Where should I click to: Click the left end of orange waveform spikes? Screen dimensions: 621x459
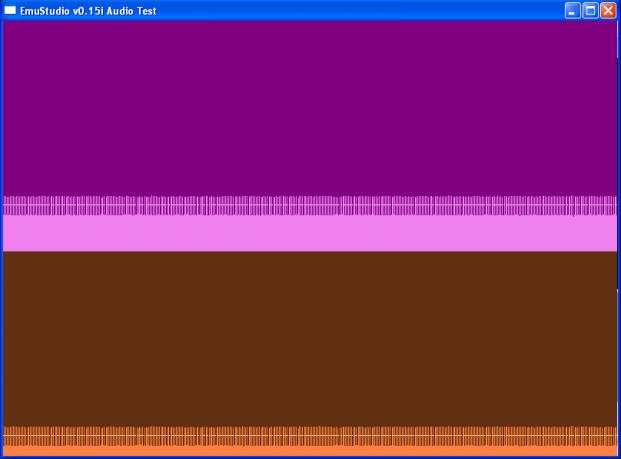pos(8,436)
